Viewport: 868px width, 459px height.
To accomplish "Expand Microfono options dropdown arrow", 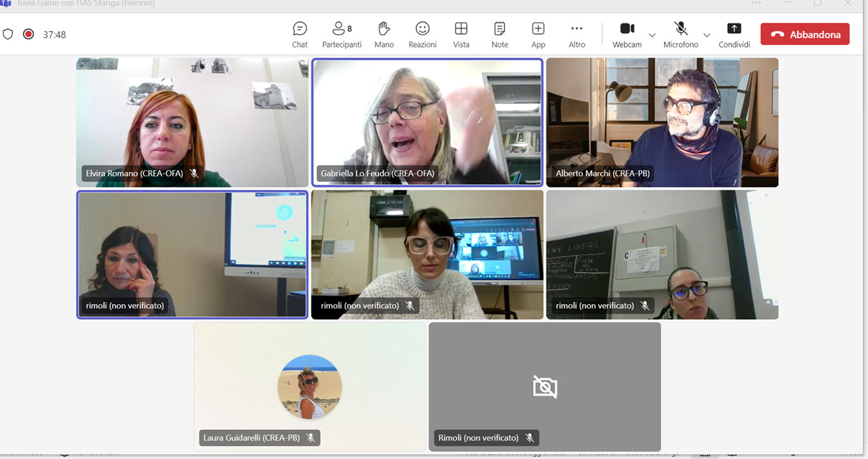I will click(x=706, y=35).
